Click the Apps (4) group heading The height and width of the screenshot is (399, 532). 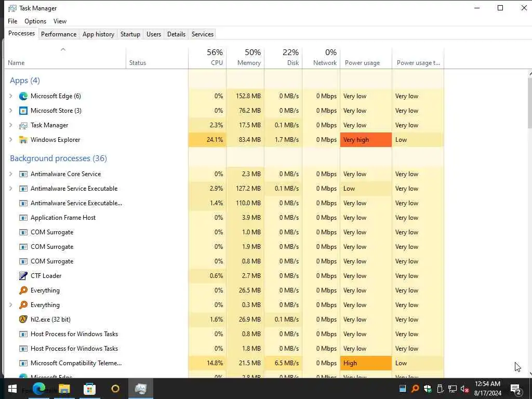tap(25, 81)
